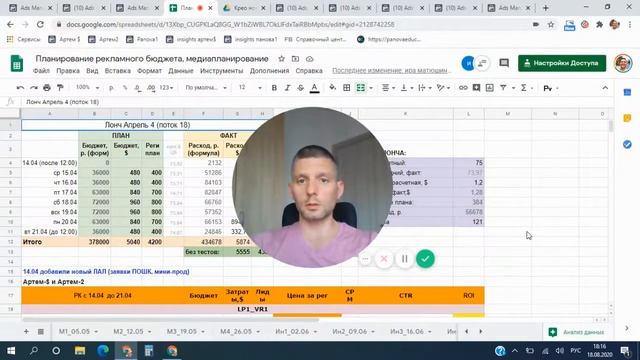Viewport: 640px width, 360px height.
Task: Expand merge type options arrow
Action: [371, 88]
